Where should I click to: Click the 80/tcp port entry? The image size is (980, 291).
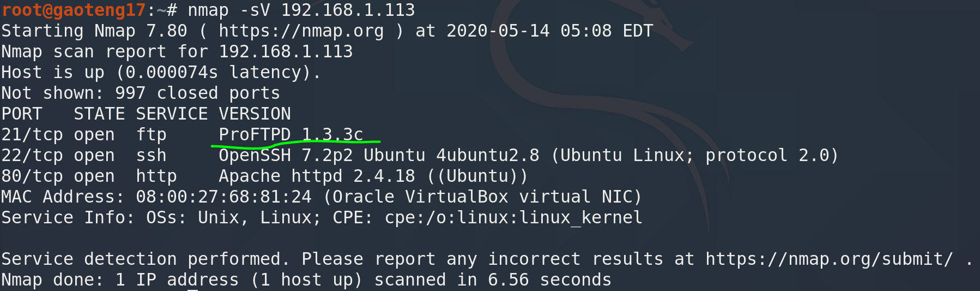tap(32, 176)
